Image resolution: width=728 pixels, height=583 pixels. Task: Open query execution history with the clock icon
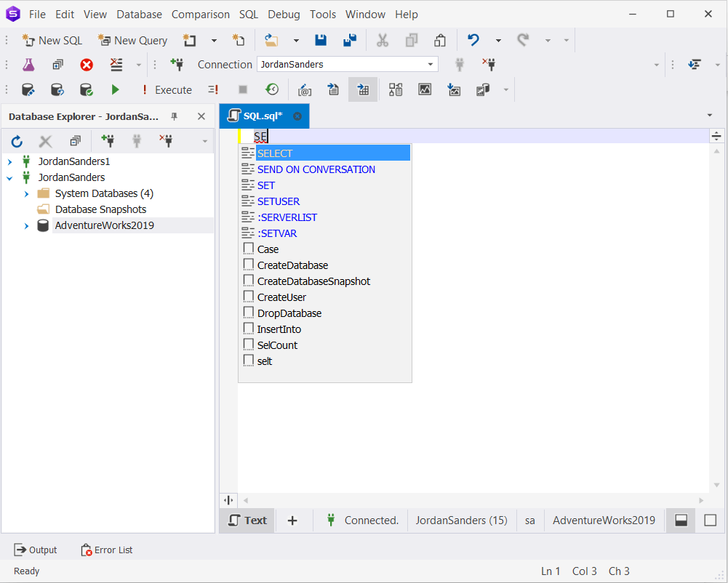coord(271,89)
